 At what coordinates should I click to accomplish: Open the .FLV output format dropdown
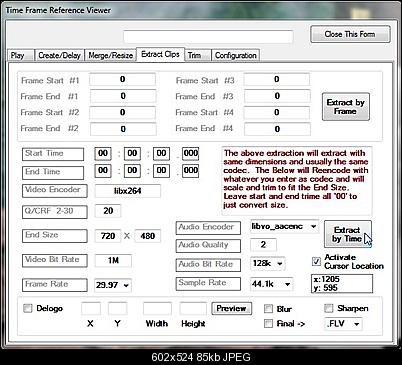pos(343,324)
